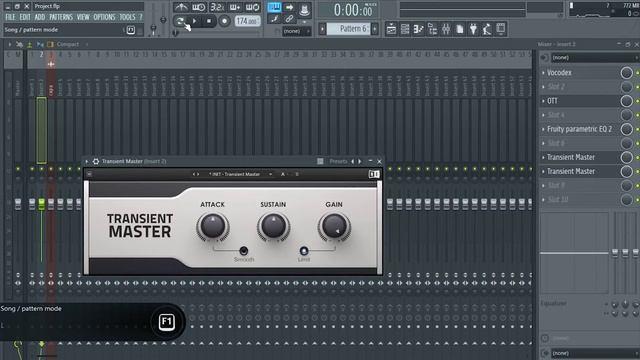Select the Fruity parametric EQ 2 slot

tap(580, 129)
